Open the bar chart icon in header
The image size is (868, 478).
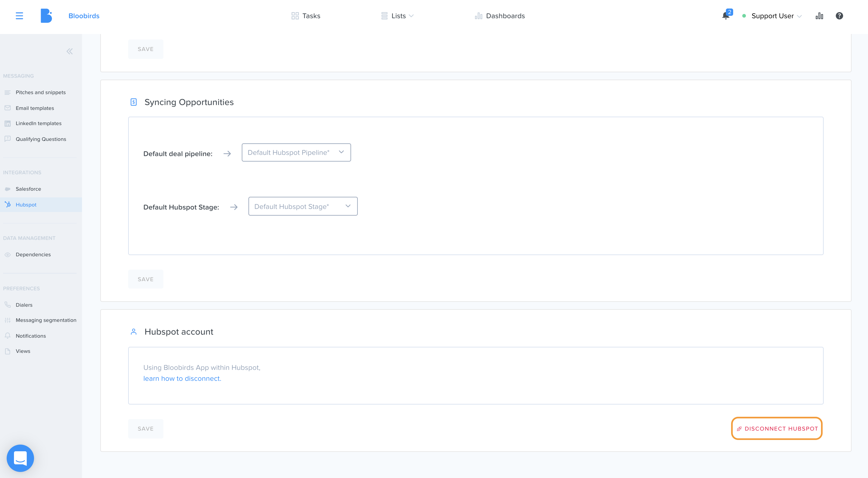tap(819, 16)
